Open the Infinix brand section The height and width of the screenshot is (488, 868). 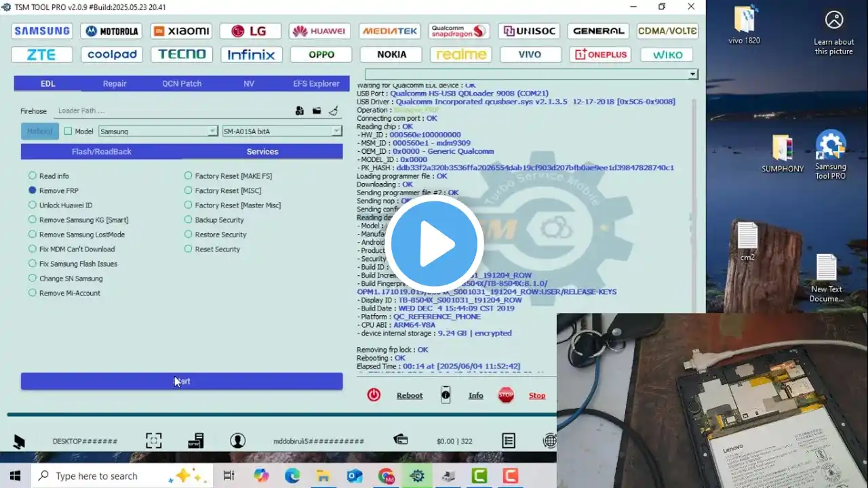click(252, 54)
